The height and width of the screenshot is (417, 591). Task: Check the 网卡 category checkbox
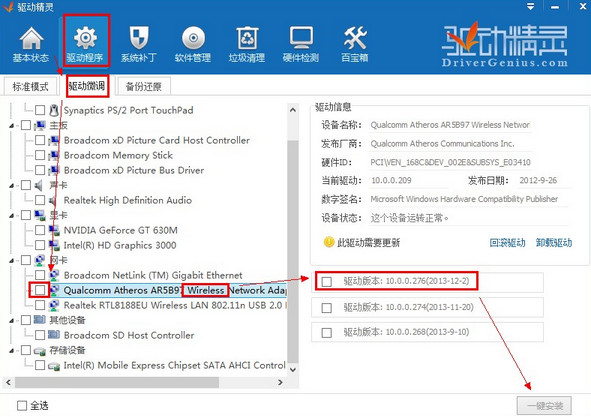26,260
